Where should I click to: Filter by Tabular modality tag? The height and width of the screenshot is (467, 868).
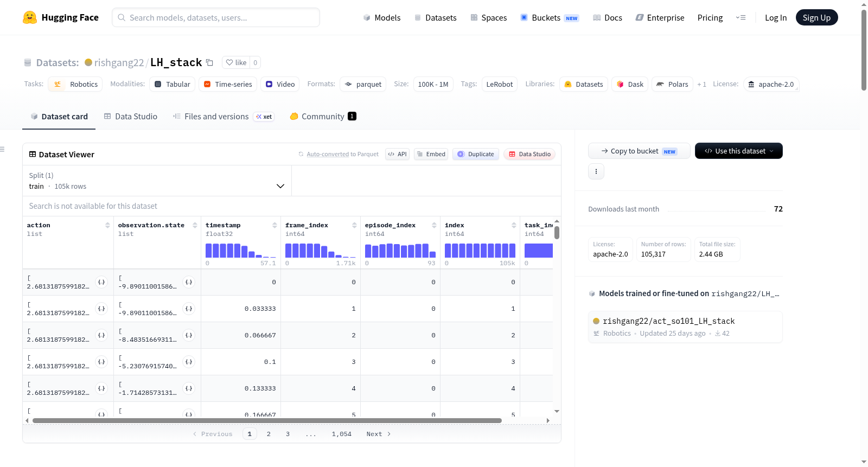coord(172,84)
